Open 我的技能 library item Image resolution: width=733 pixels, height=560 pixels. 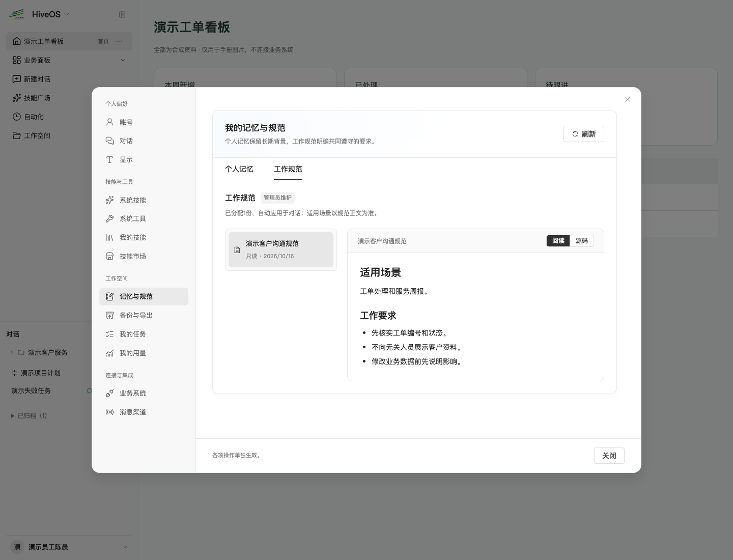(x=144, y=238)
